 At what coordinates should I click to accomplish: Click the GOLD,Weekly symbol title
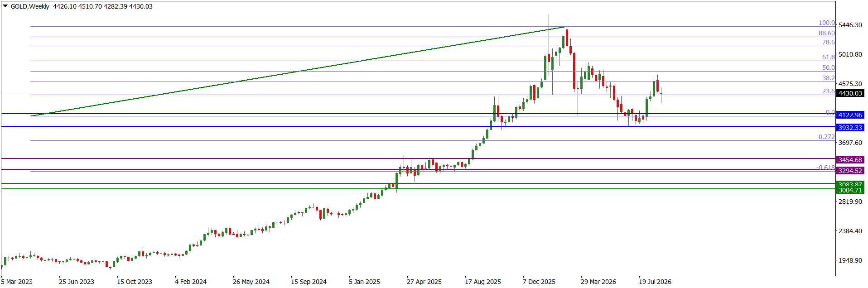pos(30,6)
